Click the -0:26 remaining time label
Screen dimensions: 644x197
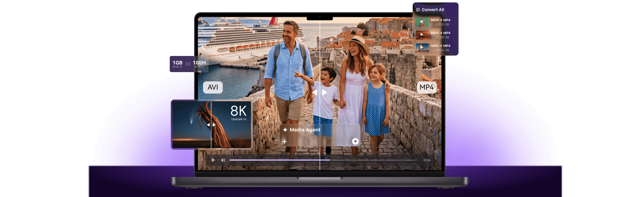coord(426,160)
